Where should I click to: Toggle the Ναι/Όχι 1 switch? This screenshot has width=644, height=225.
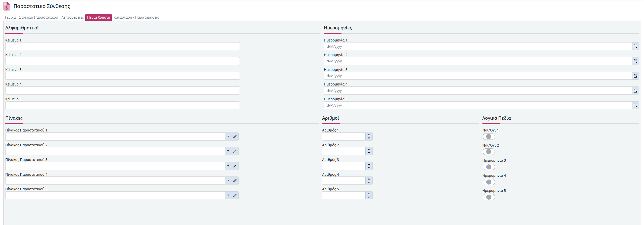pos(488,137)
